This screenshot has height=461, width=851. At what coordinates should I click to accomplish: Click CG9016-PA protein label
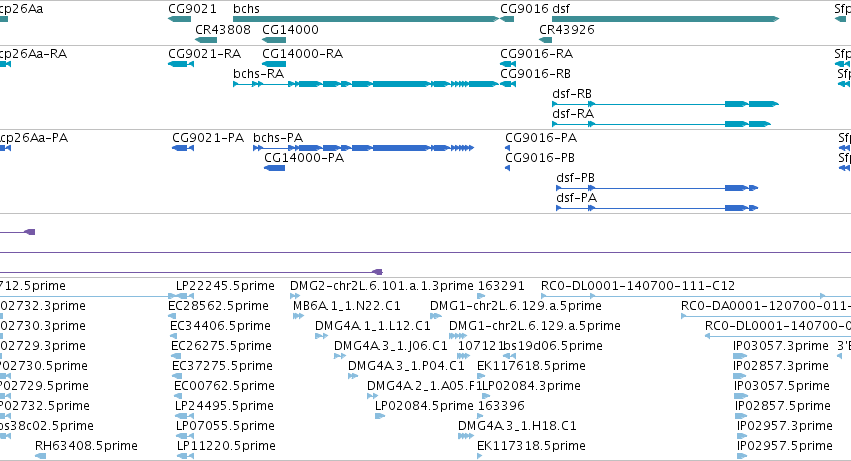pyautogui.click(x=541, y=138)
